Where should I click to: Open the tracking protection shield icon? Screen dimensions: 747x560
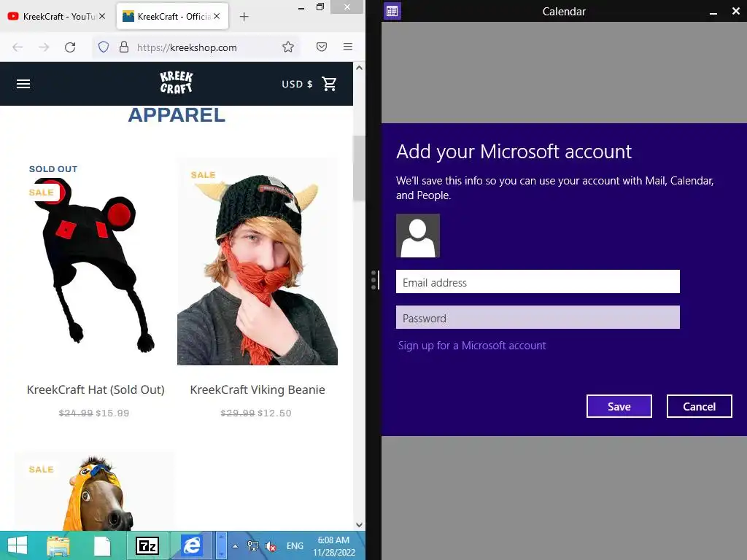104,47
